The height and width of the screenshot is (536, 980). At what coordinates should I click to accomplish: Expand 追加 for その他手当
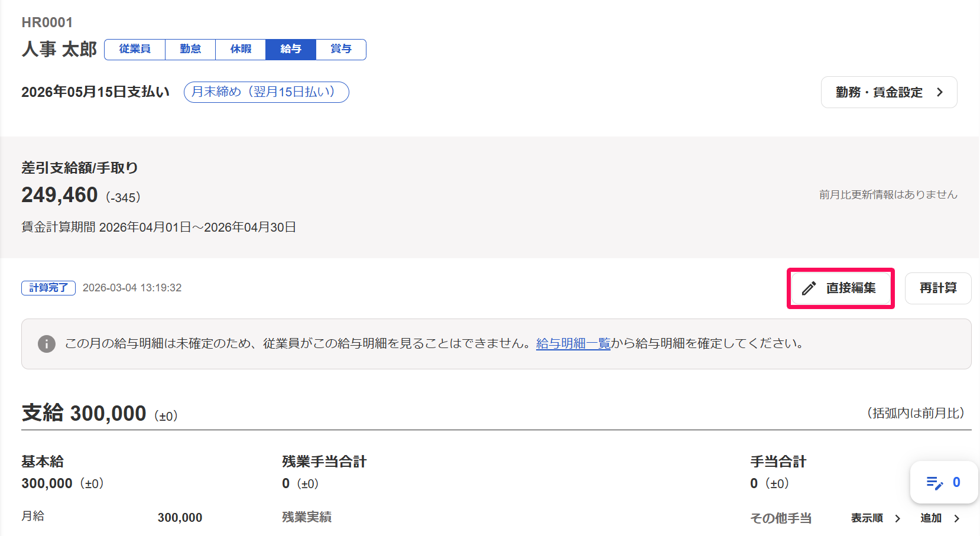point(940,518)
